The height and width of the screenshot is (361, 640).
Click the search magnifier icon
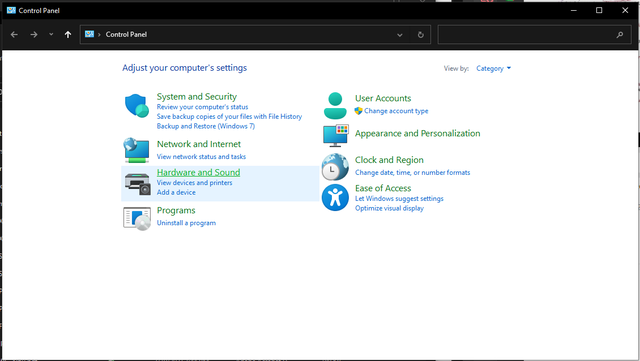coord(620,35)
